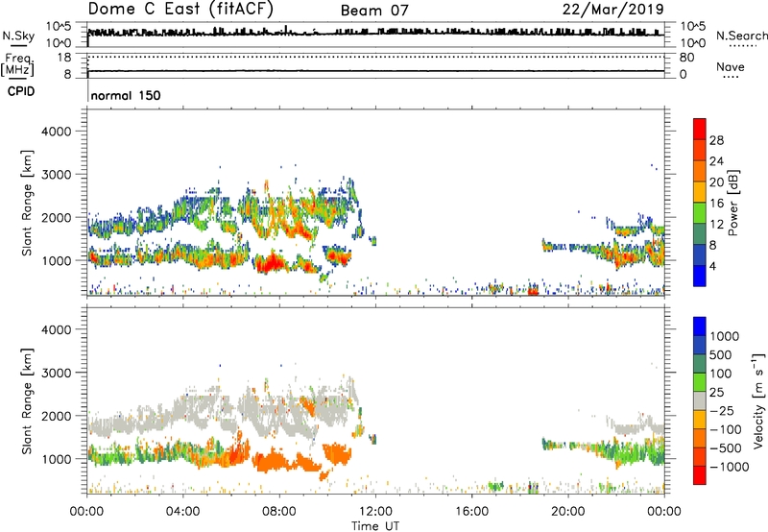Click the 04:00 time tick label
This screenshot has height=532, width=768.
pos(182,512)
